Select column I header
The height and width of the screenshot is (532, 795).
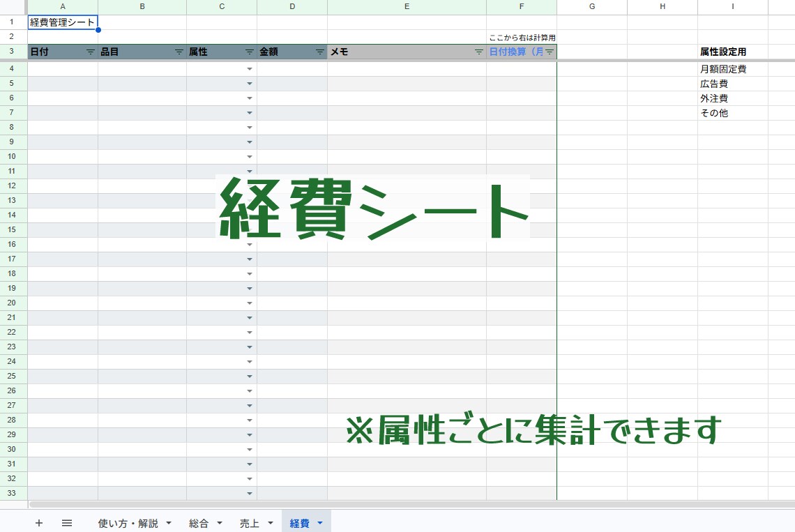733,6
